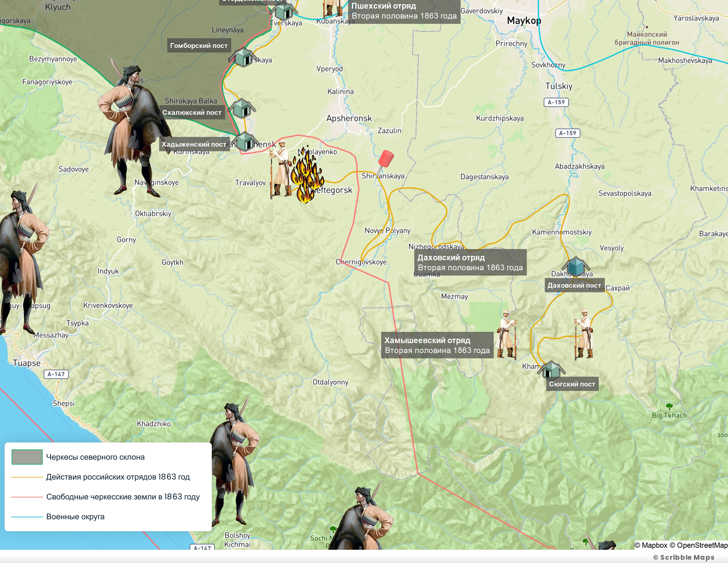The image size is (728, 563).
Task: Click the fire icon near Neftegorsk
Action: (x=307, y=174)
